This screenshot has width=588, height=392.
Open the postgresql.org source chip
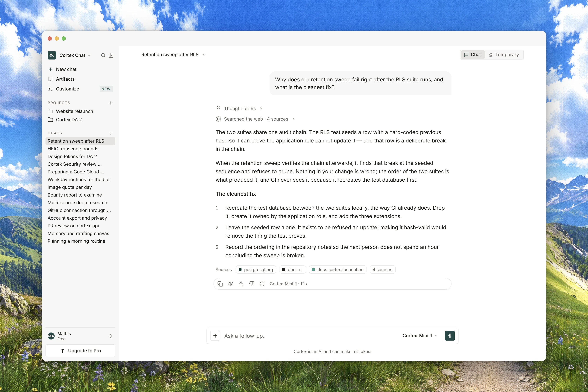click(x=256, y=269)
